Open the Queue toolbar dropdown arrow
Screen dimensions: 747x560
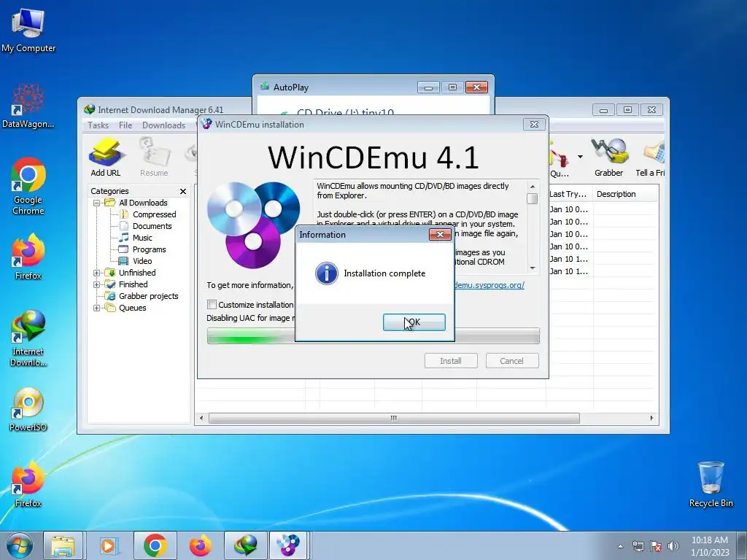pos(580,156)
